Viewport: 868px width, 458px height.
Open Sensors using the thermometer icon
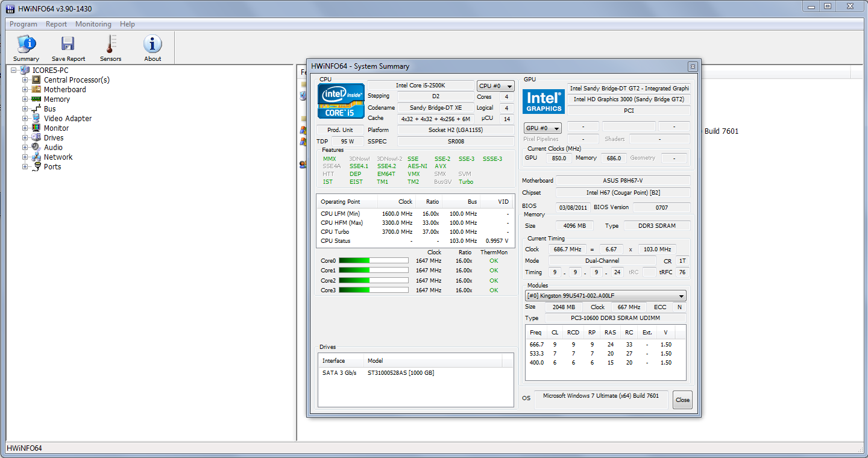(x=110, y=47)
